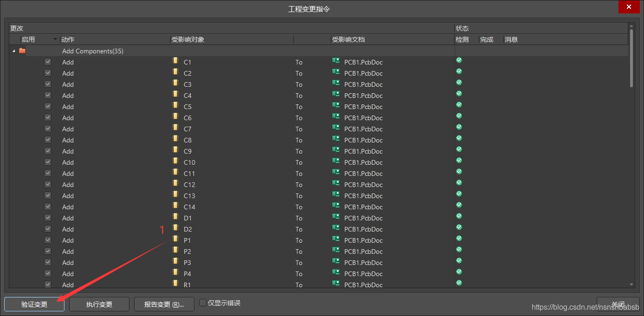This screenshot has width=644, height=316.
Task: Click the PCB document icon in P3 row
Action: 336,261
